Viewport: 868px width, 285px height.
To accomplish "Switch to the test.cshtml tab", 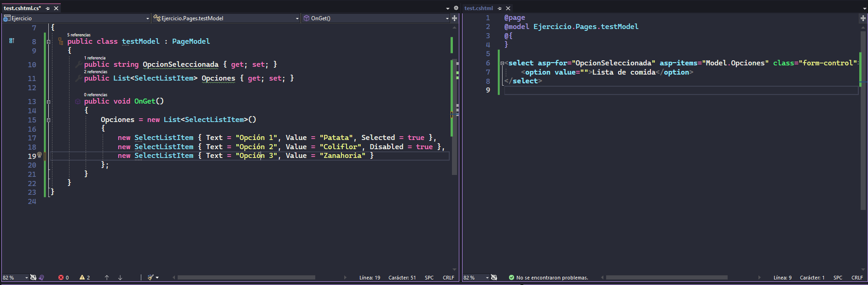I will pyautogui.click(x=479, y=8).
